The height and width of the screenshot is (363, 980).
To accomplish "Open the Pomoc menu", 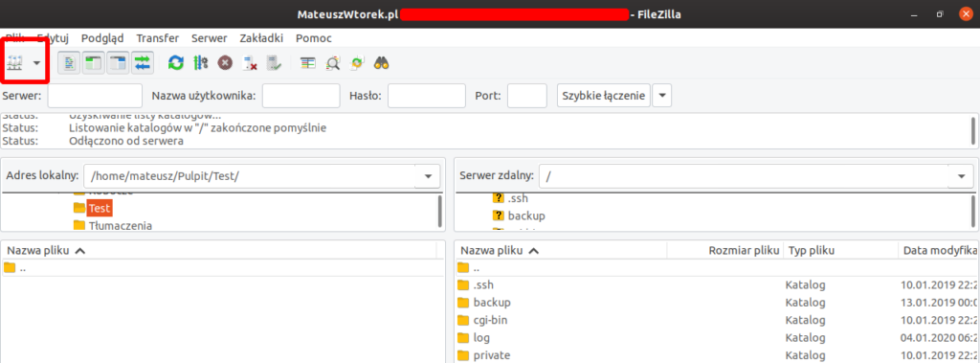I will coord(314,38).
